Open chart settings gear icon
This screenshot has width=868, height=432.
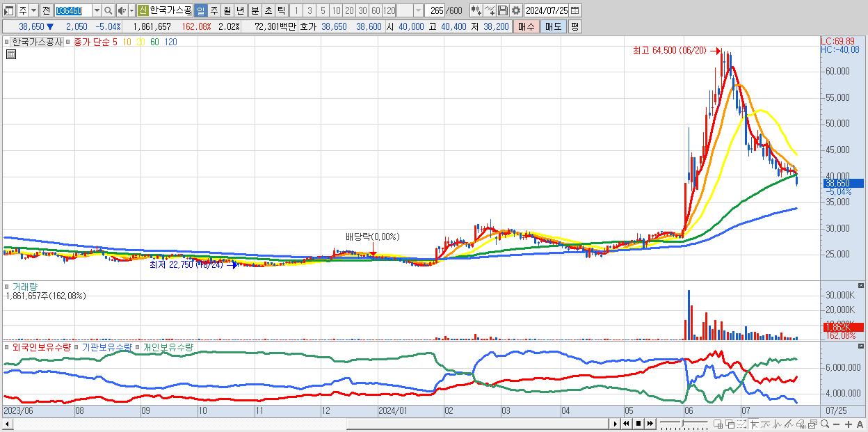[515, 10]
